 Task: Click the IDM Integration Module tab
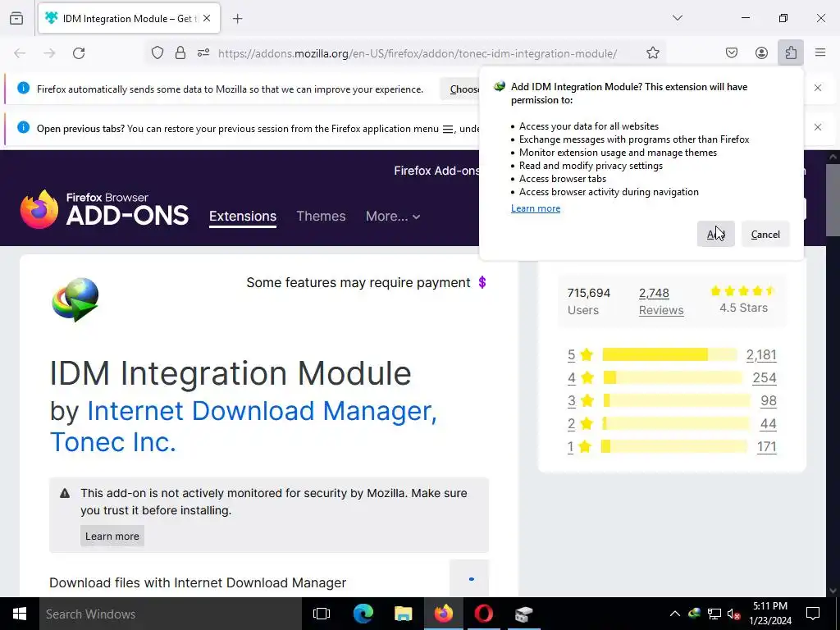click(129, 18)
